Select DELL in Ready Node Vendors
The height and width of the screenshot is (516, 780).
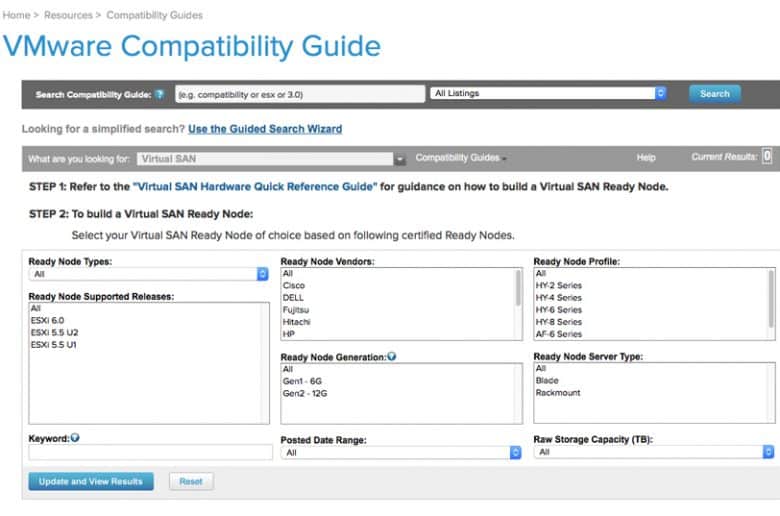(x=293, y=298)
